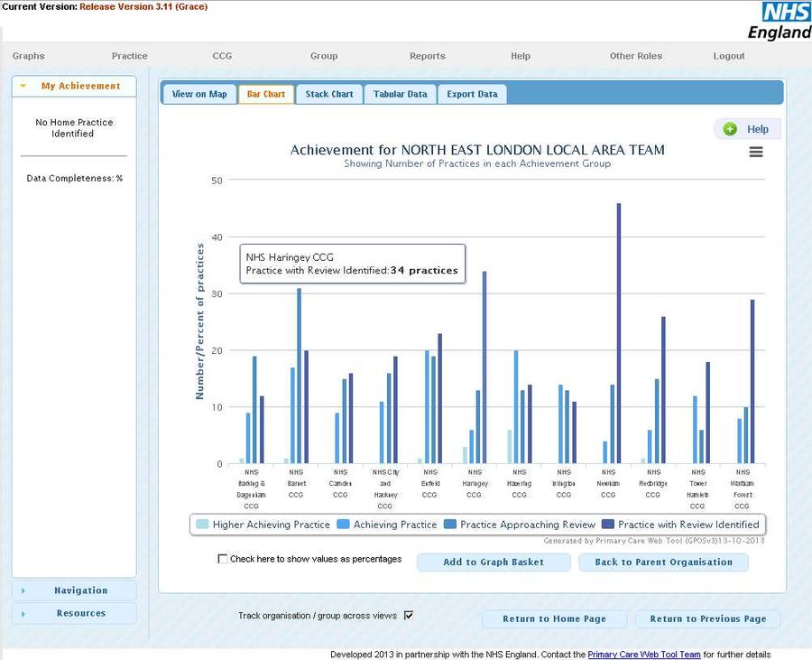This screenshot has height=660, width=812.
Task: Open the Practice menu
Action: point(129,56)
